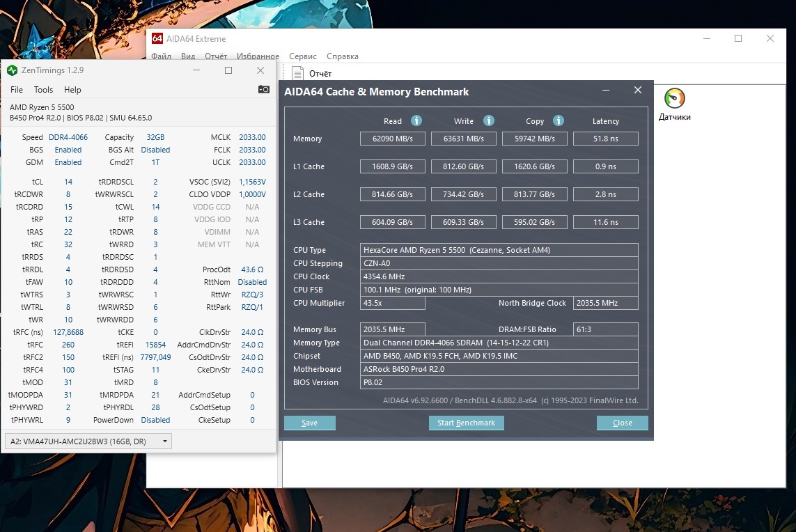Viewport: 796px width, 532px height.
Task: Click the Memory Write value 63631 MB/s
Action: coord(464,139)
